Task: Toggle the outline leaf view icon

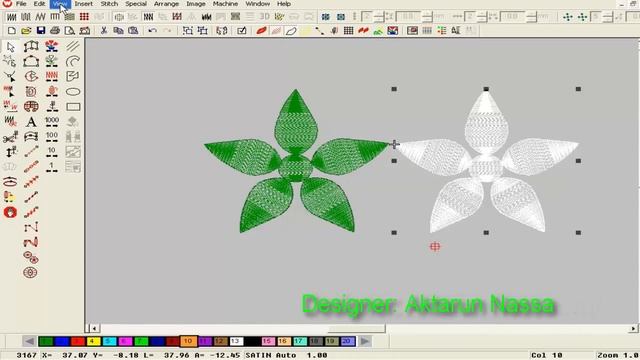Action: point(291,31)
